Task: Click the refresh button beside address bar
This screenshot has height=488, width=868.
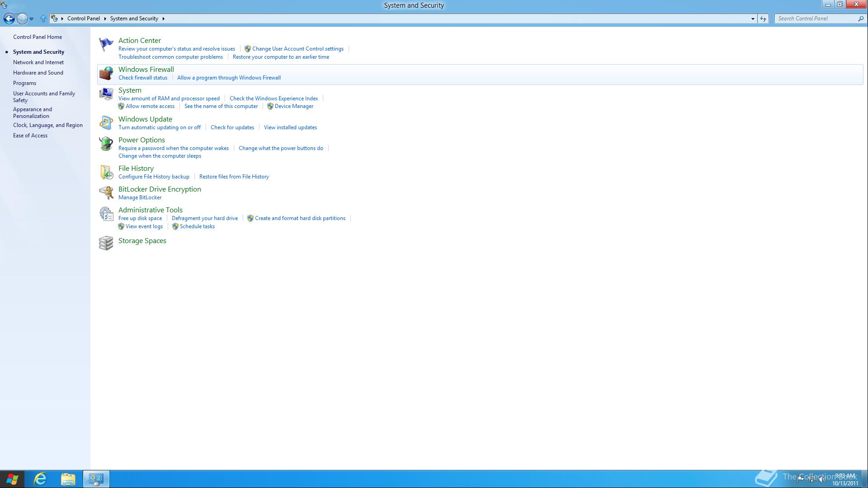Action: [x=763, y=19]
